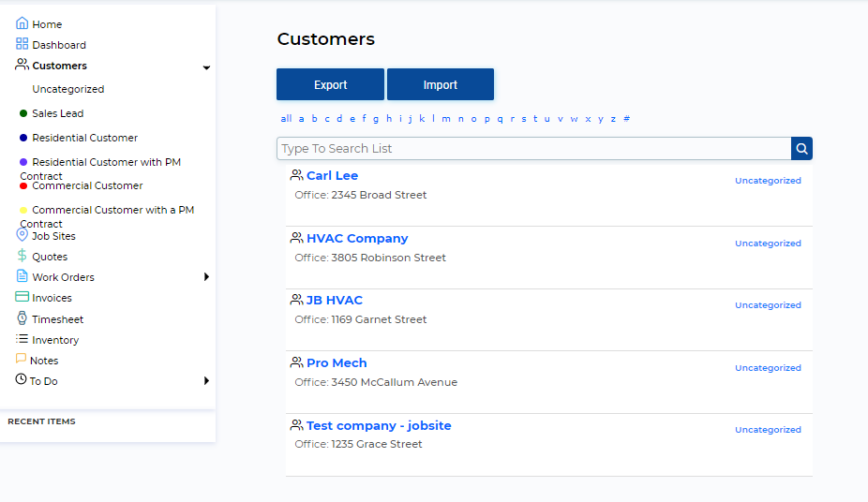Viewport: 868px width, 502px height.
Task: Click the Customers people icon in sidebar
Action: [x=22, y=64]
